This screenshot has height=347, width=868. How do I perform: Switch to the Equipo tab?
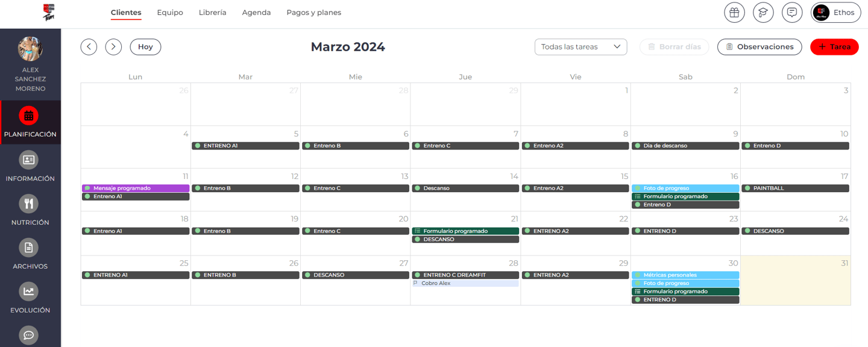pos(170,13)
